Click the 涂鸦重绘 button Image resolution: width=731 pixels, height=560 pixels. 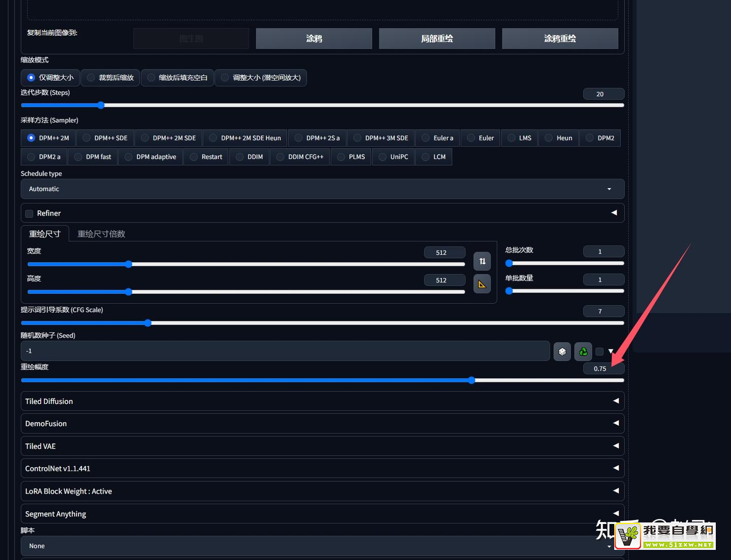click(560, 39)
